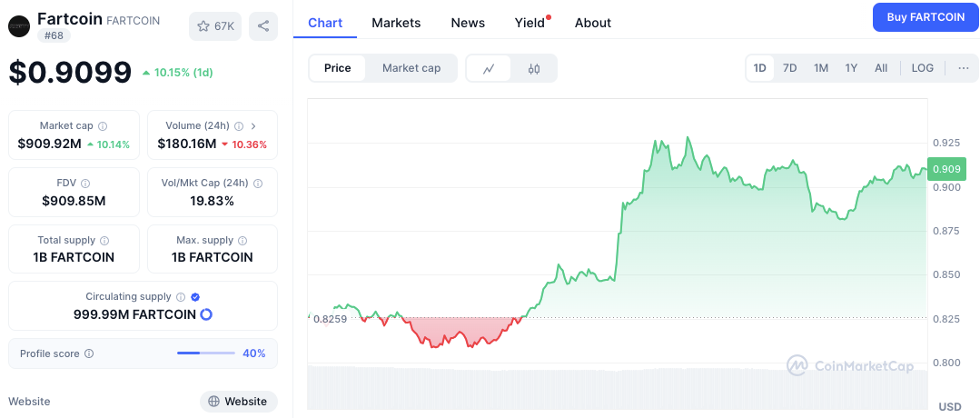Viewport: 980px width, 418px height.
Task: Set chart range to 1M
Action: 821,68
